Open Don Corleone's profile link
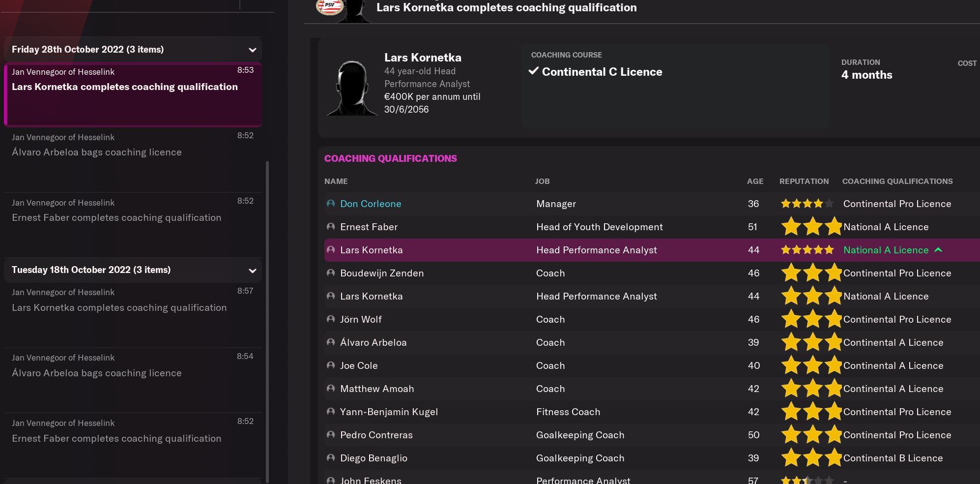This screenshot has width=980, height=484. click(x=371, y=203)
